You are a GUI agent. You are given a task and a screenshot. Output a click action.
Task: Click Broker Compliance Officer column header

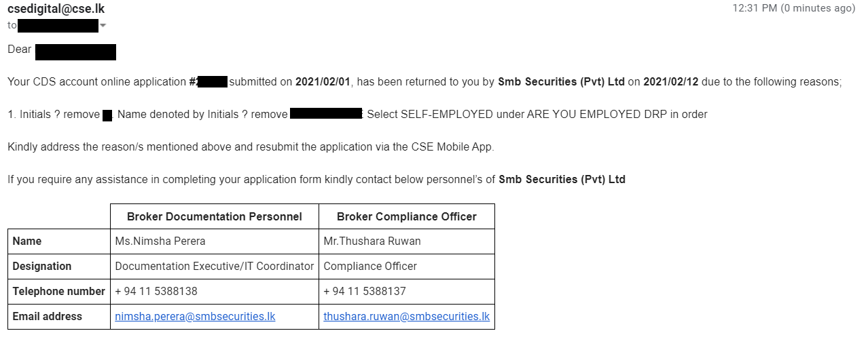point(407,216)
